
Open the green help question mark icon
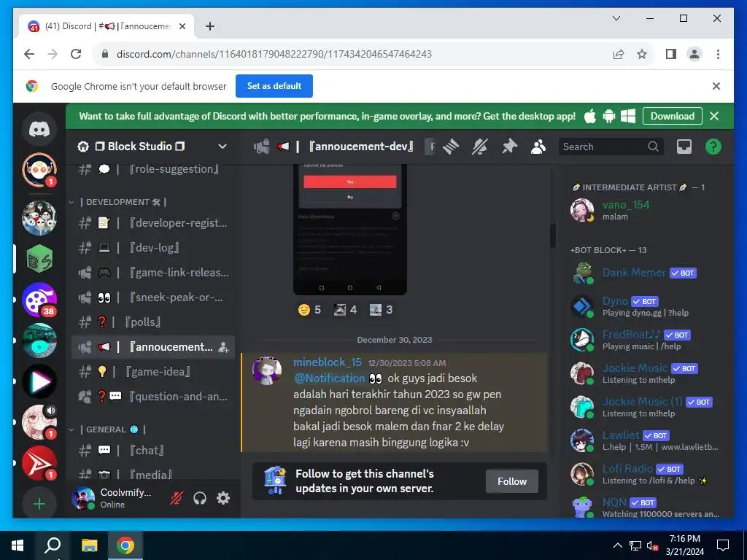(713, 147)
